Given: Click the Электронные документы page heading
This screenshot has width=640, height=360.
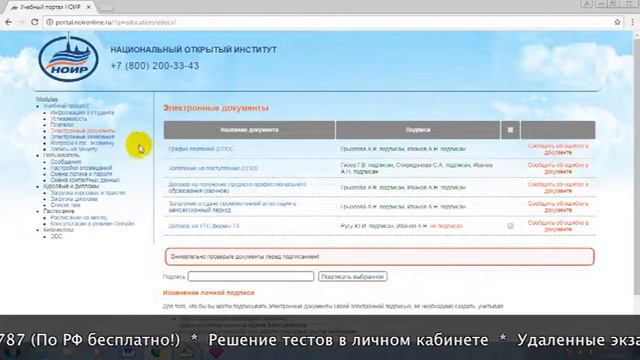Looking at the screenshot, I should (x=216, y=108).
